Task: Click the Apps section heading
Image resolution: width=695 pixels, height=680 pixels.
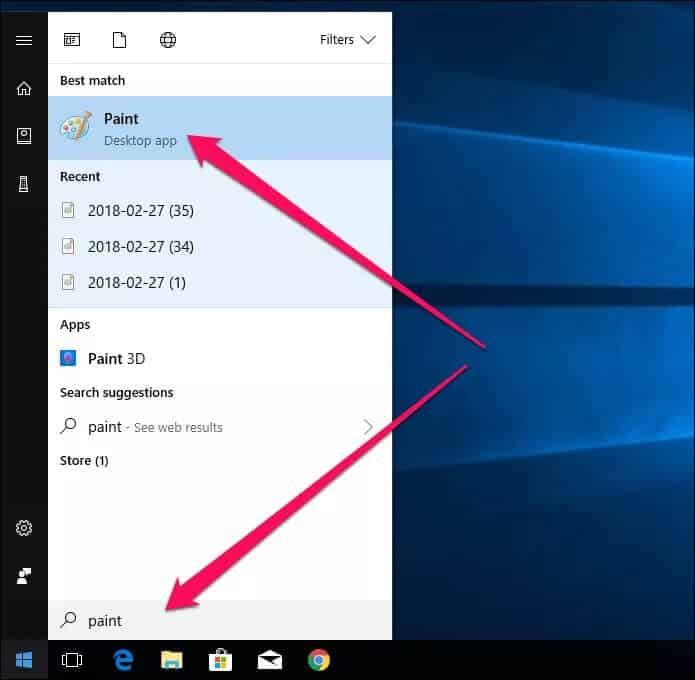Action: (75, 324)
